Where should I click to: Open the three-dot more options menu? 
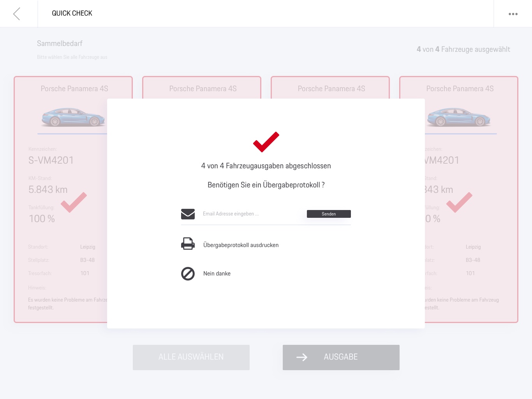[513, 14]
